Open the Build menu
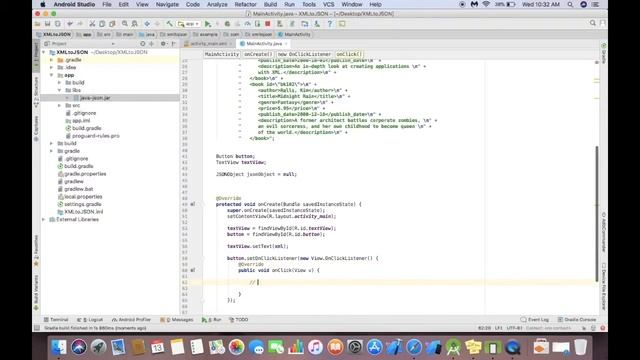640x360 pixels. 270,4
